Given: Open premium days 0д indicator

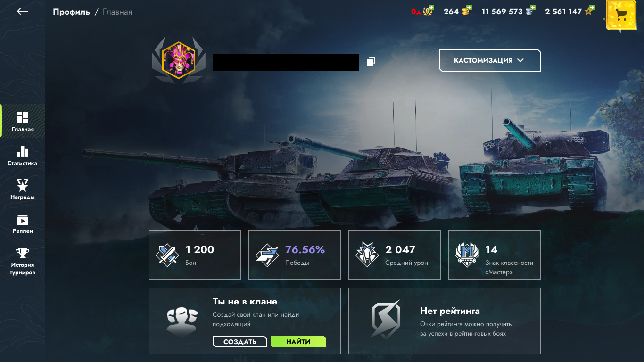Looking at the screenshot, I should [422, 11].
